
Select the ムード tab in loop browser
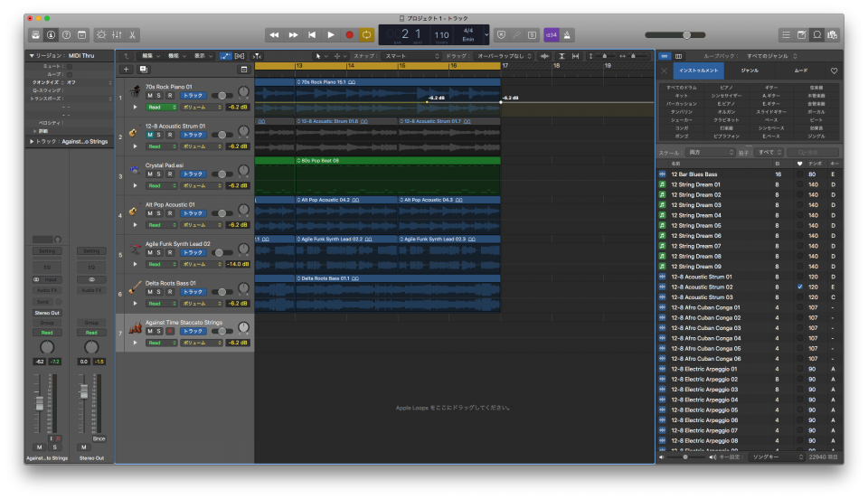click(x=801, y=71)
